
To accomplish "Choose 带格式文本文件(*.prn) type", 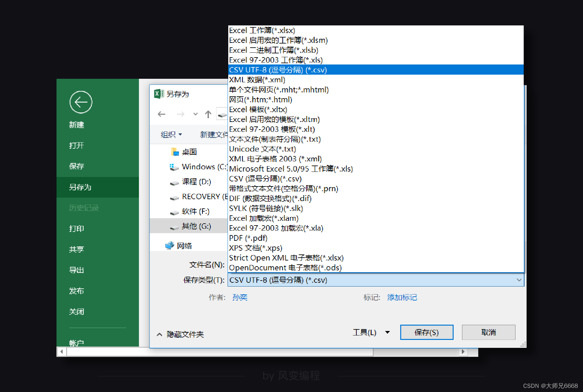I will point(376,189).
